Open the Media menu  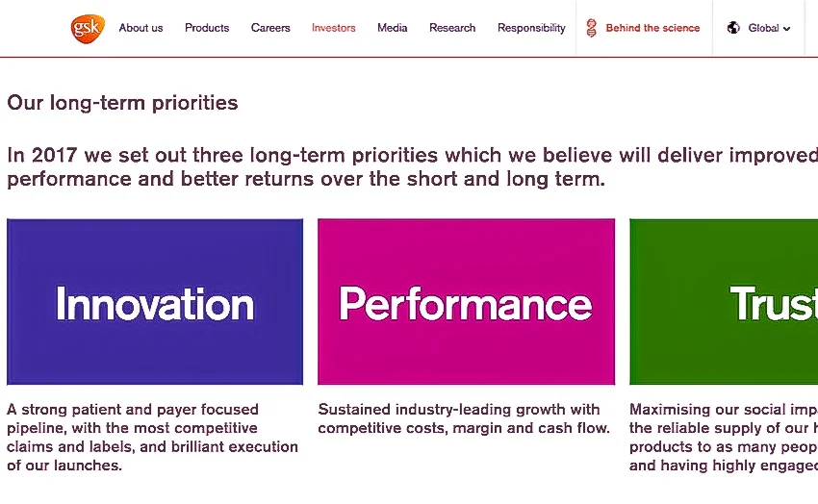tap(393, 28)
